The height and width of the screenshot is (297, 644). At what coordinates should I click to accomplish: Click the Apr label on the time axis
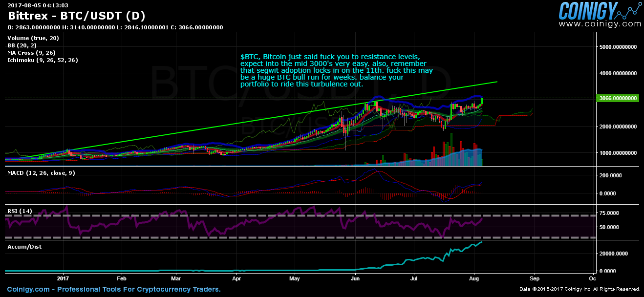coord(237,278)
